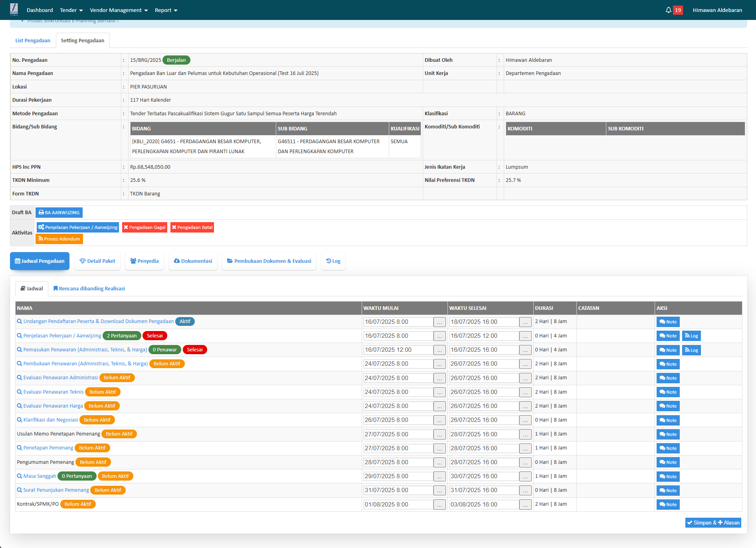Screen dimensions: 756x548
Task: Click Pengadaan Gagal red button
Action: pyautogui.click(x=144, y=227)
